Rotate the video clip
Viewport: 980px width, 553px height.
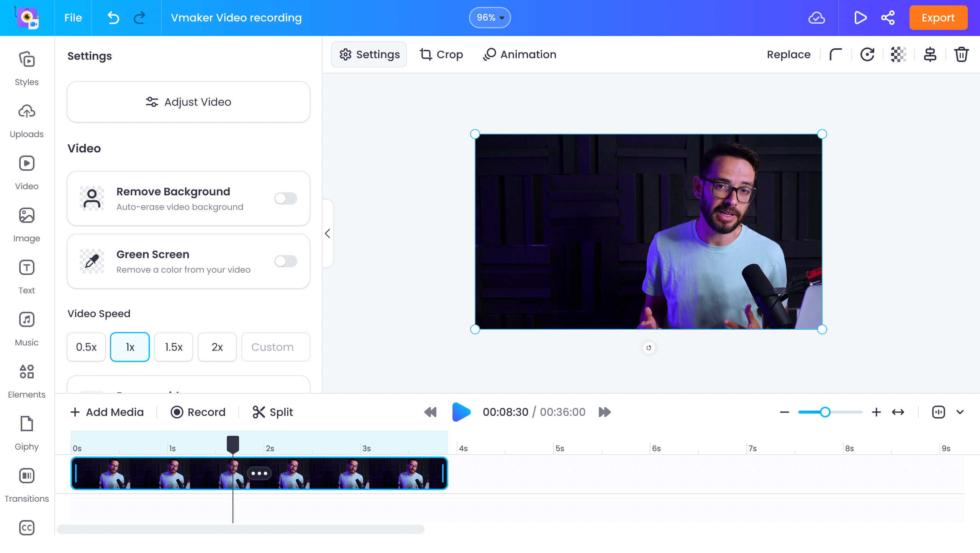tap(867, 54)
